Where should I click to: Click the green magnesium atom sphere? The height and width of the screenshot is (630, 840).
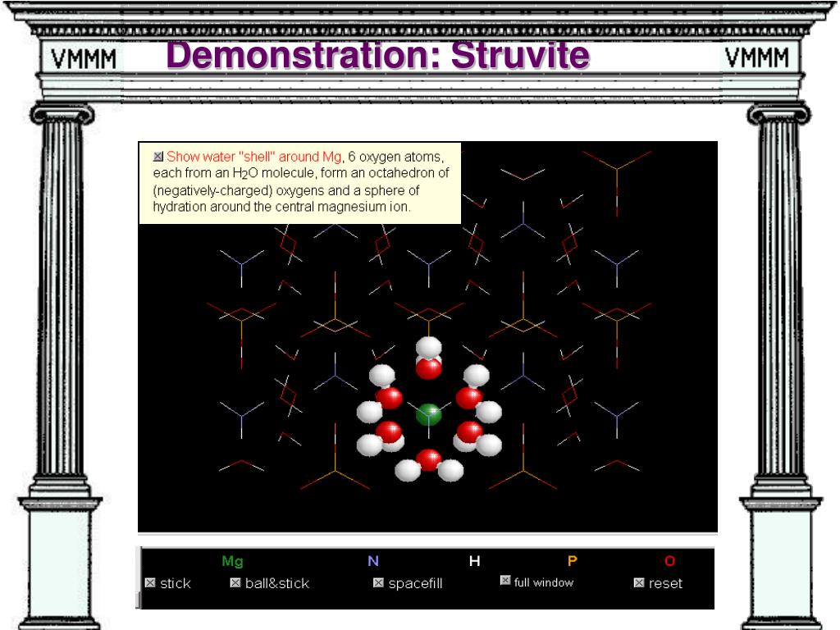pyautogui.click(x=428, y=414)
